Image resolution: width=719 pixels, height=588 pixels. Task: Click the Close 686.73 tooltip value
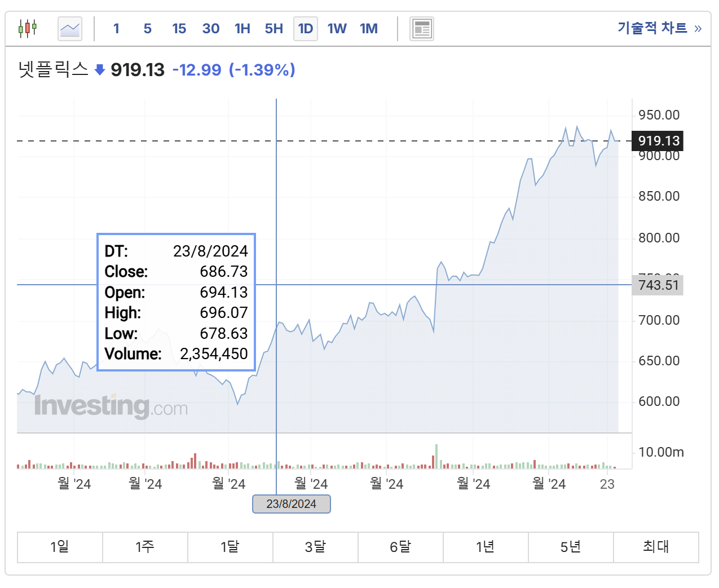224,272
